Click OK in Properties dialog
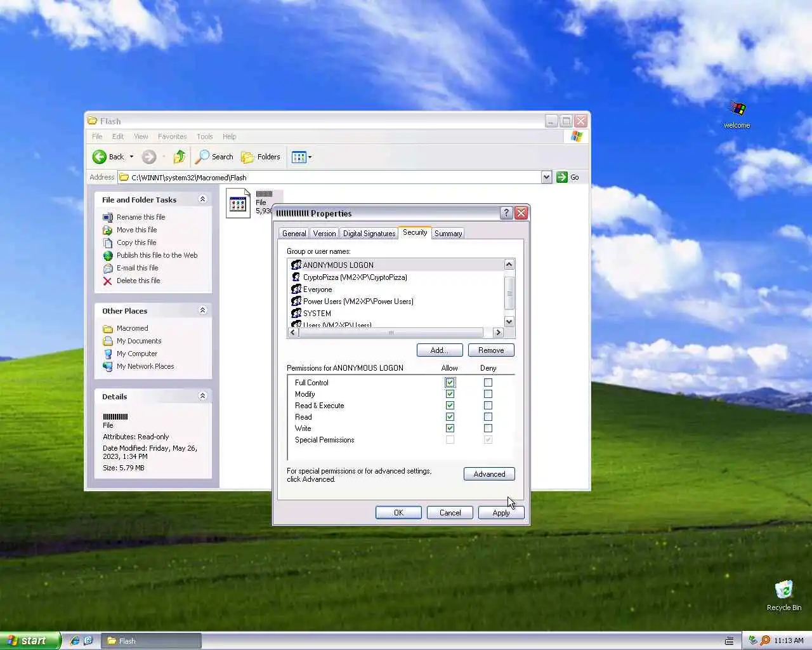The width and height of the screenshot is (812, 650). (398, 513)
